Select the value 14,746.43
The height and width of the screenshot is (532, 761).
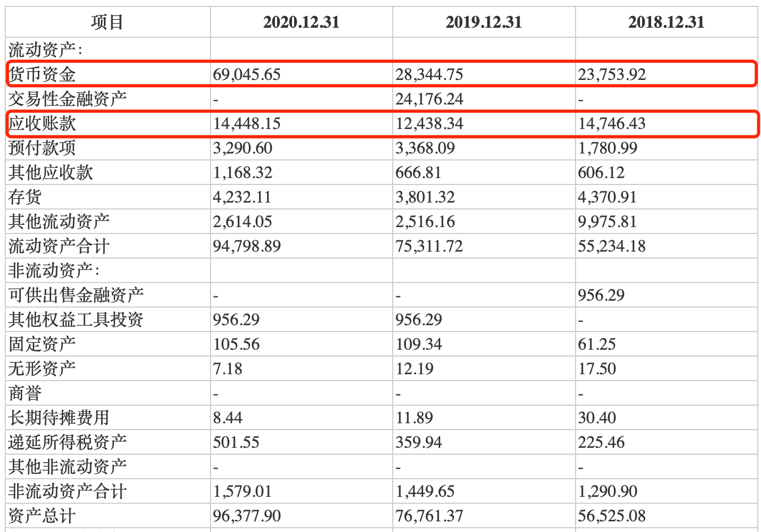click(612, 123)
